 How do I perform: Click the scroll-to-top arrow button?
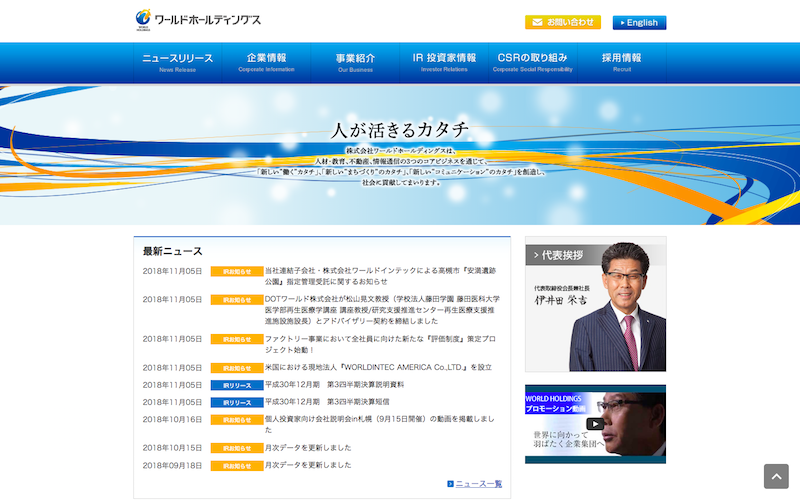point(776,477)
